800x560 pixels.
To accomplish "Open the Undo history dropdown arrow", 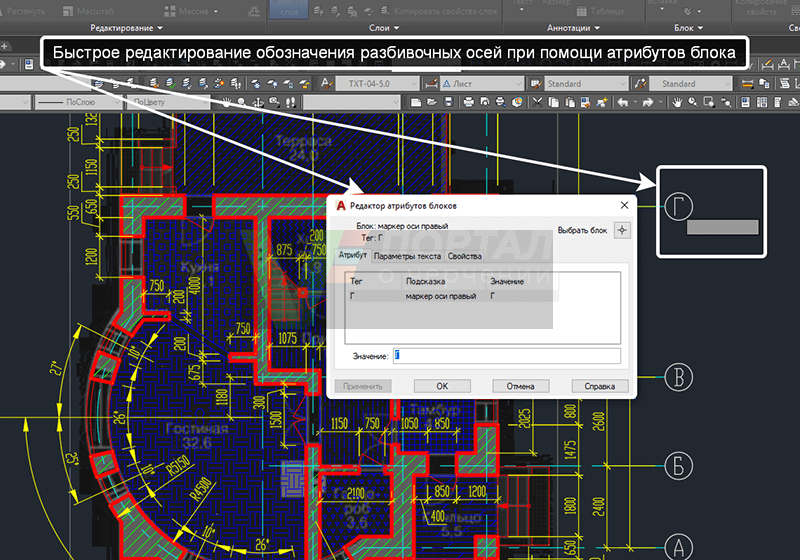I will (635, 103).
